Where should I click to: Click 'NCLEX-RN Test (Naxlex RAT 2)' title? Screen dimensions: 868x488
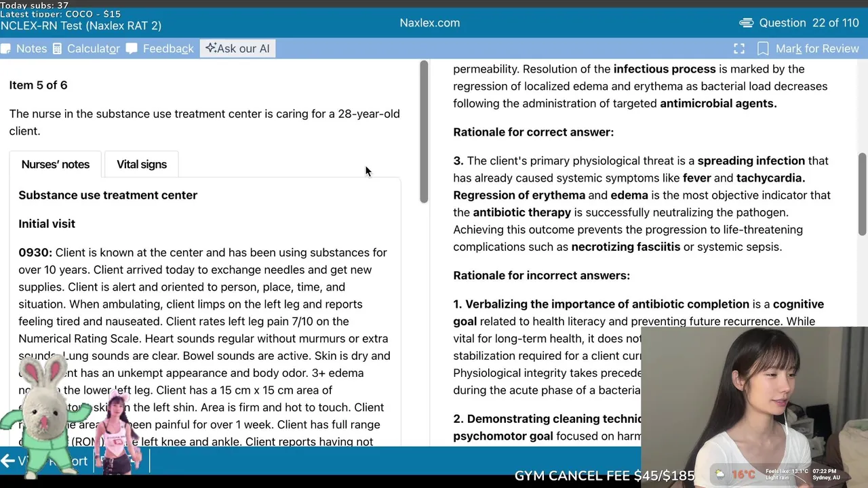click(x=81, y=26)
